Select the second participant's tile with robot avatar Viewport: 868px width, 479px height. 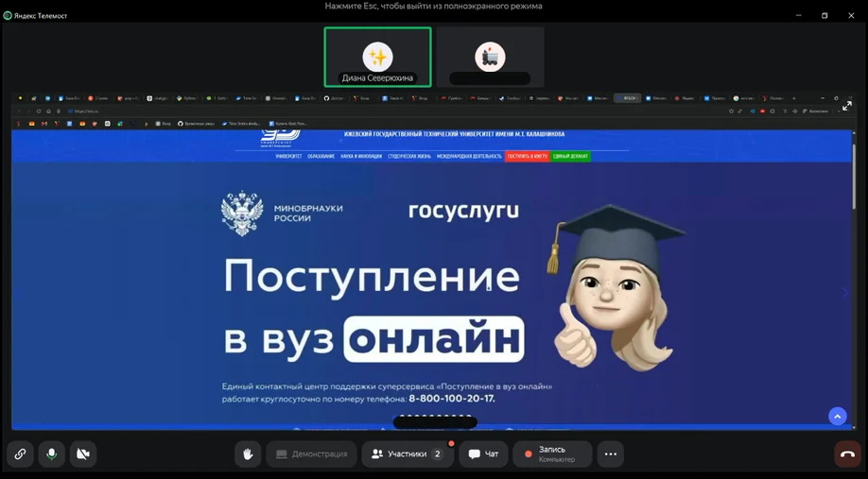(x=490, y=57)
